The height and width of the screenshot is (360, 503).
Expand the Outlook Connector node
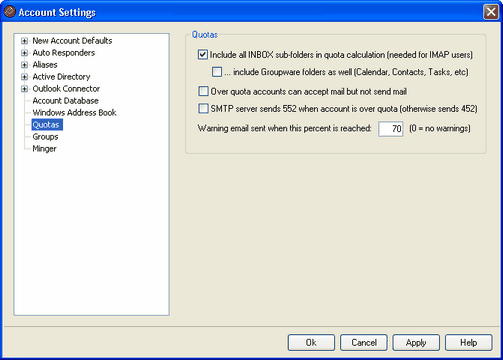coord(24,89)
